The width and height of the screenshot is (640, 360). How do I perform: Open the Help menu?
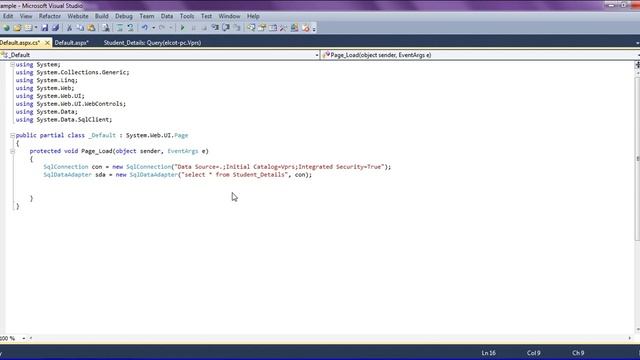(x=253, y=16)
